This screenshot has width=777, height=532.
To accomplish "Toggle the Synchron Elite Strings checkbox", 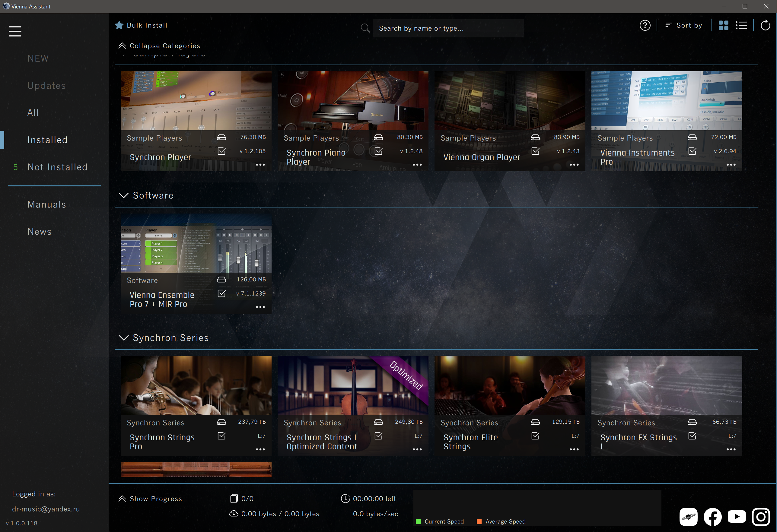I will click(535, 436).
